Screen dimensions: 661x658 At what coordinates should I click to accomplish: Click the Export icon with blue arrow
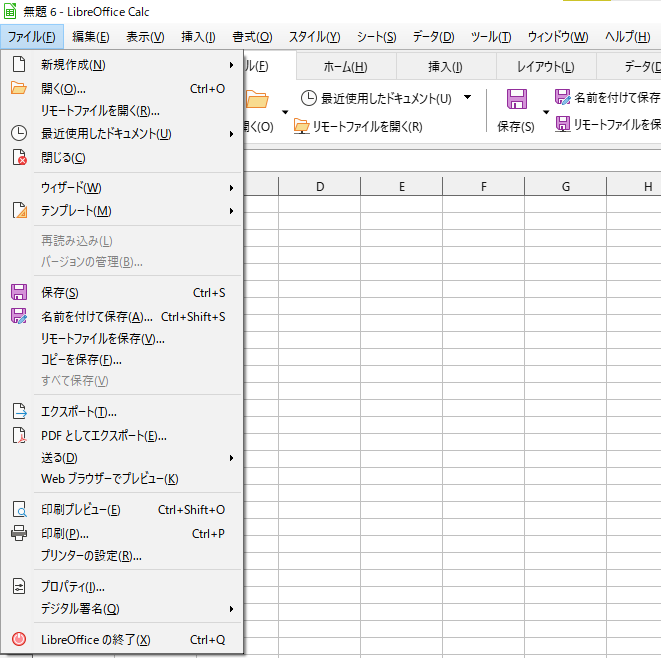click(19, 411)
